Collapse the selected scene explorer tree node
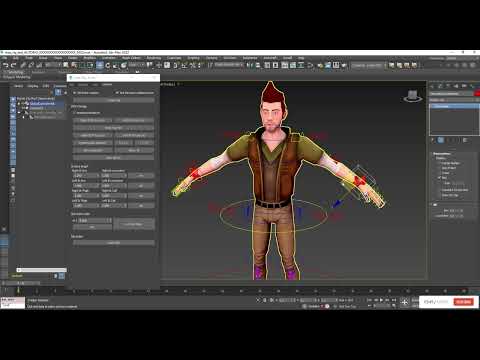 coord(19,104)
